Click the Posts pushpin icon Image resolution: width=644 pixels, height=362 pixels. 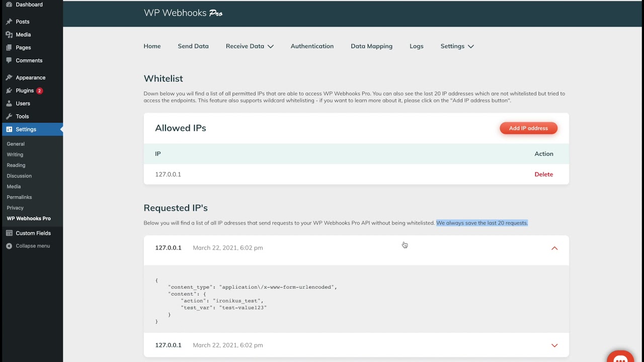click(x=9, y=22)
